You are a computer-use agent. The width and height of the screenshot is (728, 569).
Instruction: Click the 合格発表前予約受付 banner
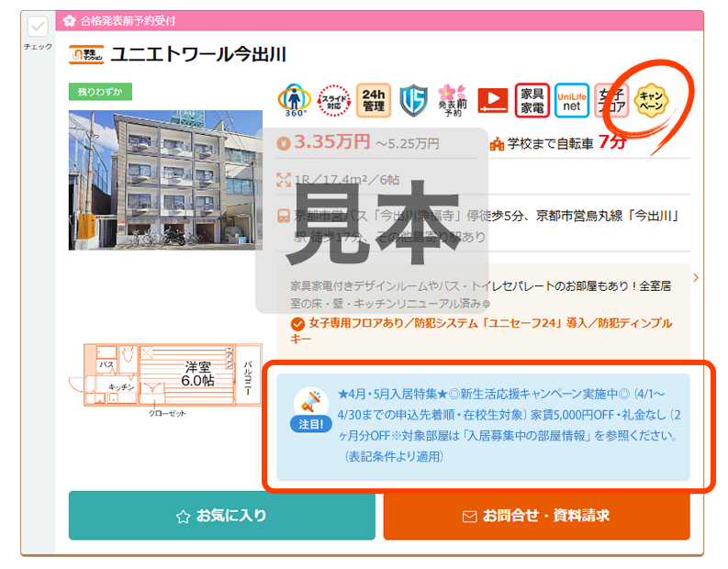tap(379, 21)
